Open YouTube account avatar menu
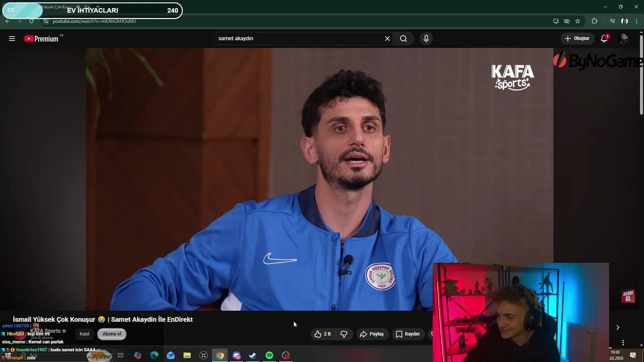The height and width of the screenshot is (362, 644). (x=624, y=39)
